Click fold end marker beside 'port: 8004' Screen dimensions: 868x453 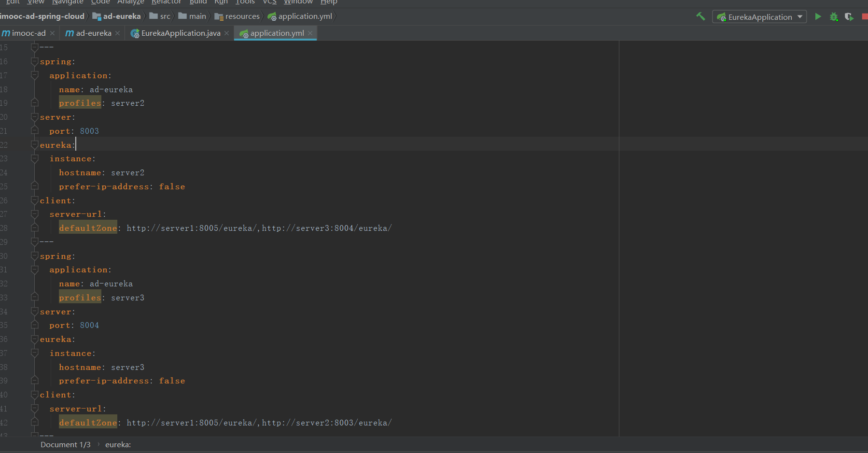click(35, 326)
